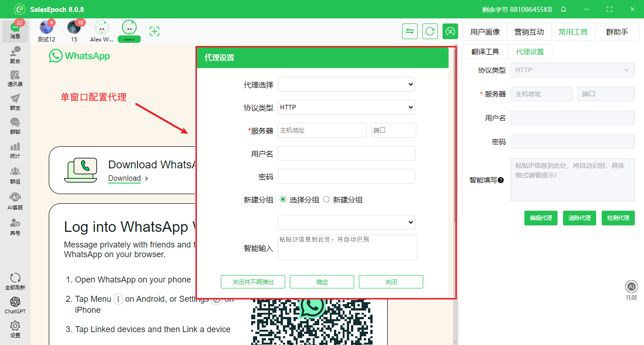Open the 养号 sidebar icon
This screenshot has width=644, height=345.
click(x=15, y=227)
